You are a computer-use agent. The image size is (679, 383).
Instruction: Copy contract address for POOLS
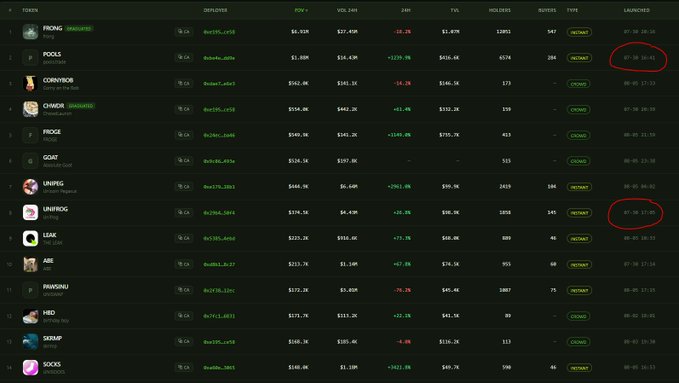click(x=184, y=57)
